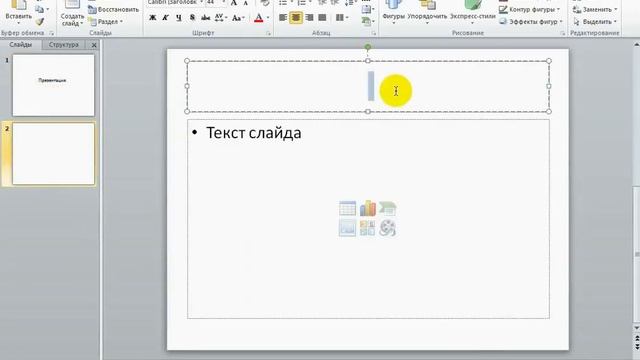Click the vertical scrollbar up arrow
Image resolution: width=640 pixels, height=360 pixels.
[636, 44]
